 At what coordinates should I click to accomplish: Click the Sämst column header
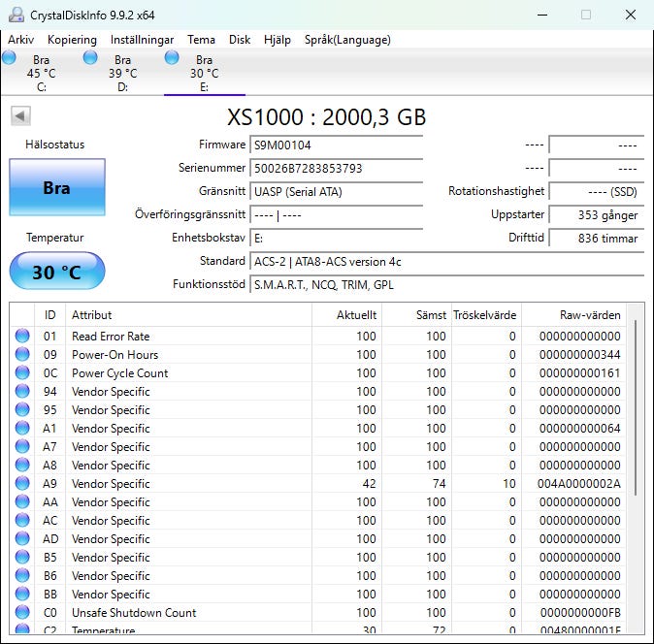[x=416, y=314]
